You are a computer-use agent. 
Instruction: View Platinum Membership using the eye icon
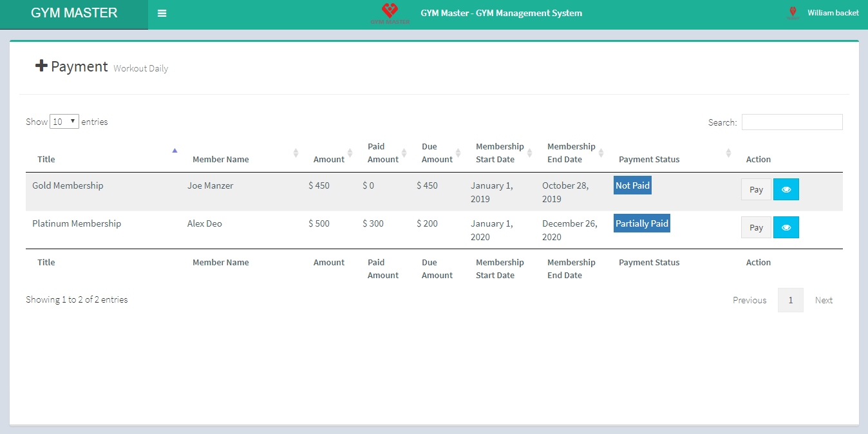point(786,227)
